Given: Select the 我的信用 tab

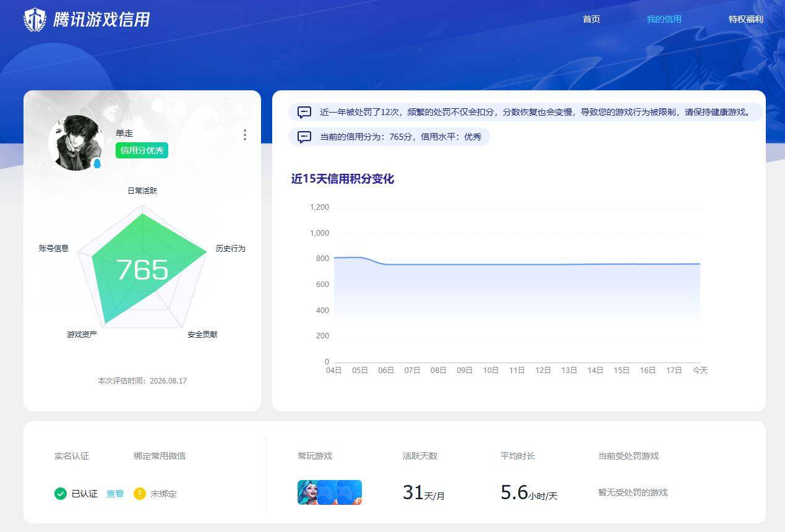Looking at the screenshot, I should pos(664,19).
